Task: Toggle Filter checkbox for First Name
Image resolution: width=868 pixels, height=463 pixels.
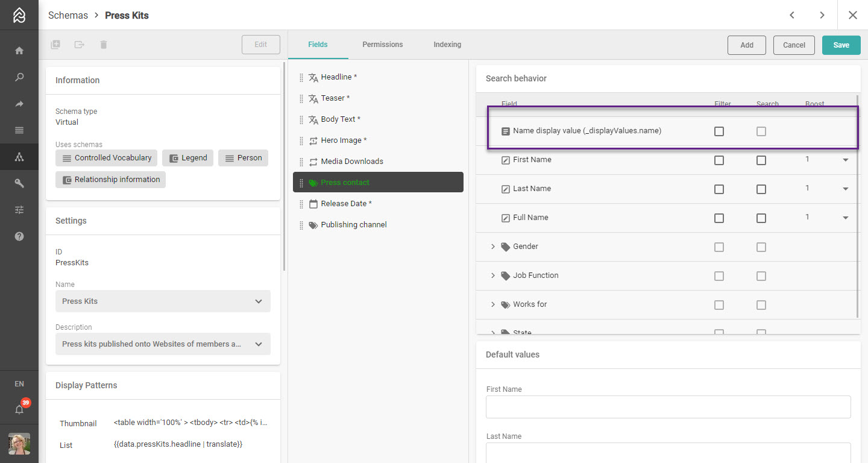Action: point(719,160)
